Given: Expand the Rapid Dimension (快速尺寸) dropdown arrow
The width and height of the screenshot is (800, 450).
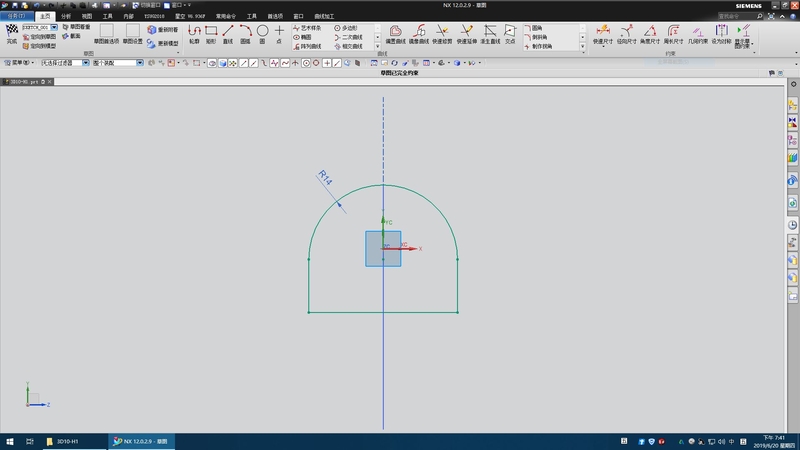Looking at the screenshot, I should point(603,48).
